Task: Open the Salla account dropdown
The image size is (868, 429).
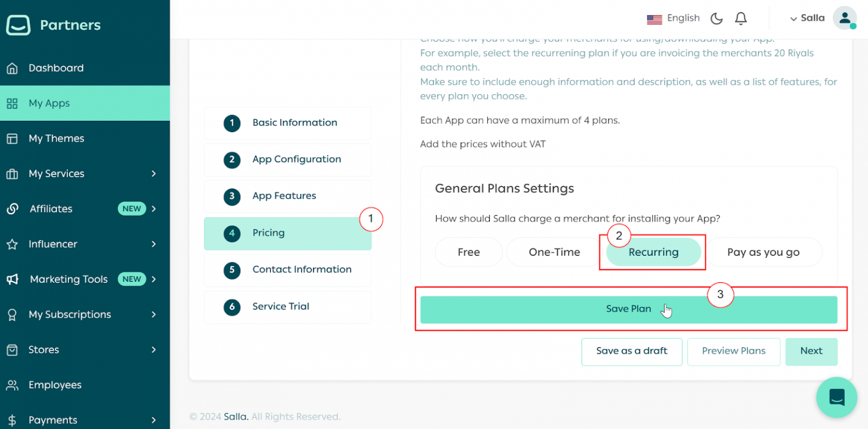Action: click(808, 18)
